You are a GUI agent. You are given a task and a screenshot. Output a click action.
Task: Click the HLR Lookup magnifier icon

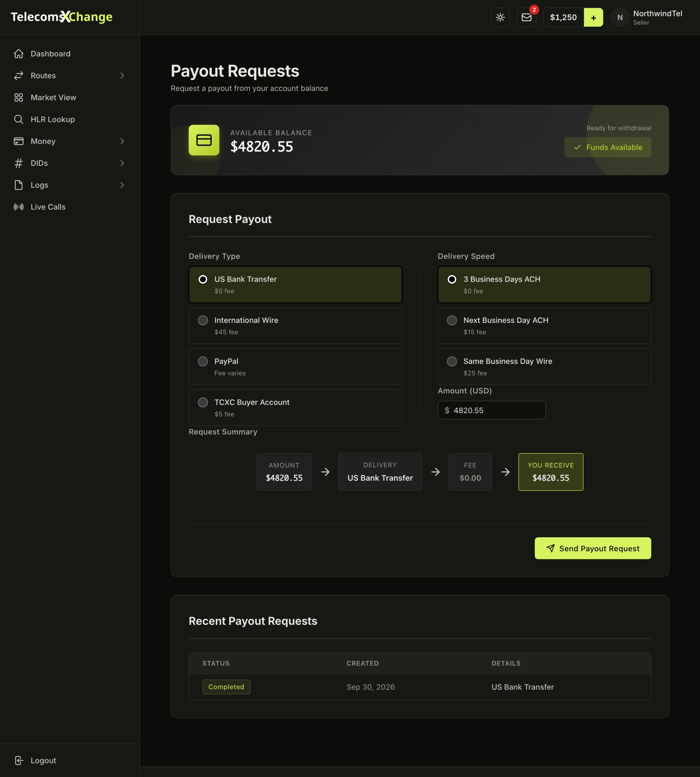click(x=18, y=119)
